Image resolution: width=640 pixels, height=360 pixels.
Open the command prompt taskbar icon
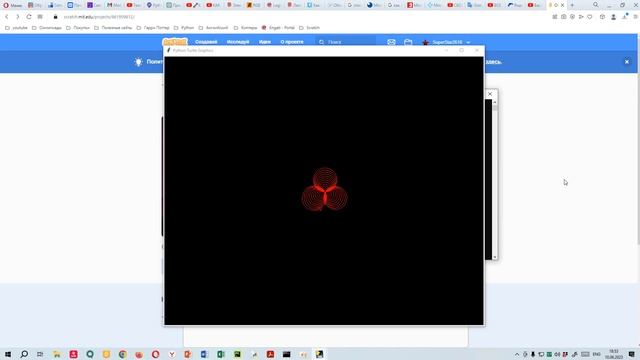click(287, 354)
